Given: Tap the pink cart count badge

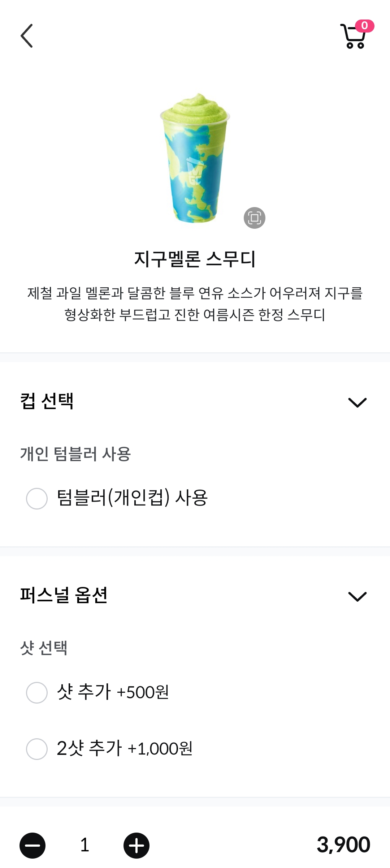Looking at the screenshot, I should [364, 26].
